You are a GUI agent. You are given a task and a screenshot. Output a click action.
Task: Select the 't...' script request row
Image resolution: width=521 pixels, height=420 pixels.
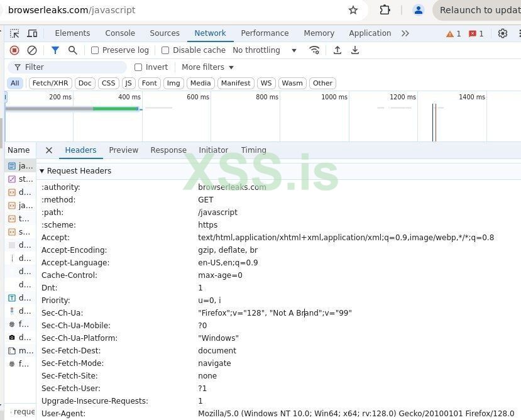click(20, 218)
